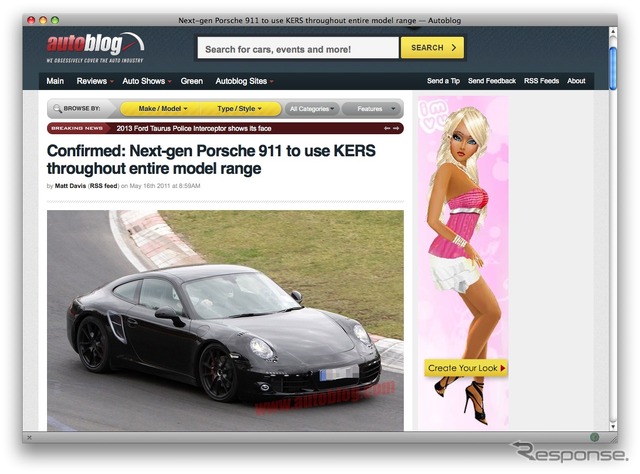Open the Type / Style dropdown
This screenshot has height=474, width=640.
[x=240, y=109]
